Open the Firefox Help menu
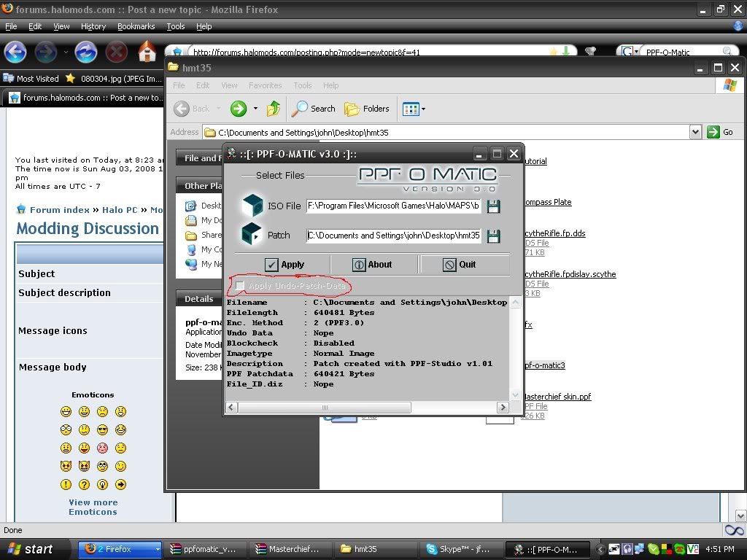747x560 pixels. 204,26
